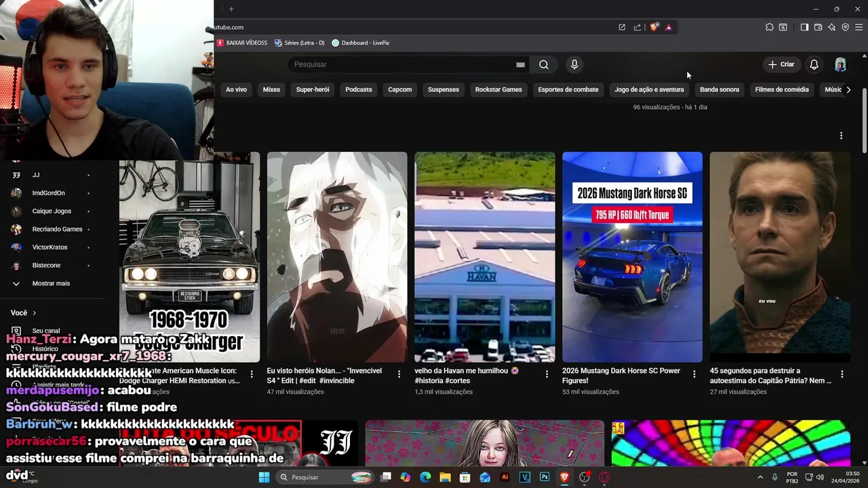Screen dimensions: 868x488
Task: Open the account avatar menu
Action: click(x=840, y=64)
